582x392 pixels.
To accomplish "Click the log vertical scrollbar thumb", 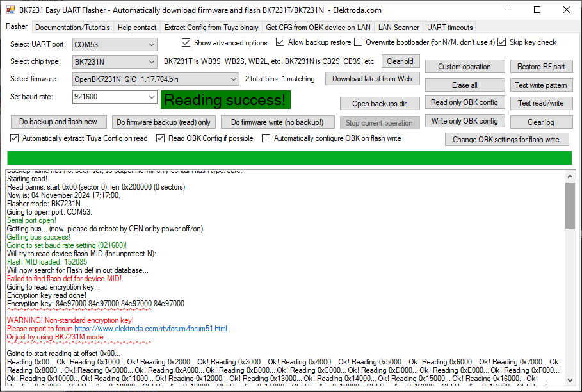I will [570, 206].
